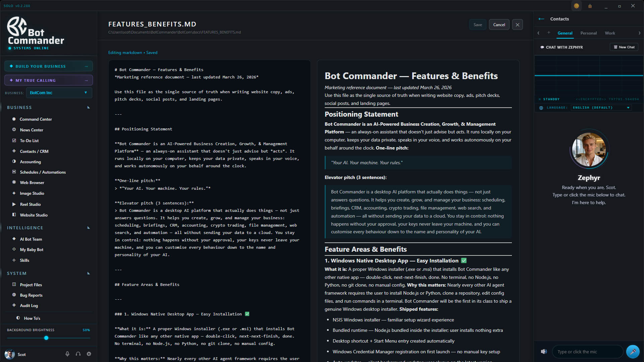Open Reel Studio play icon
The height and width of the screenshot is (362, 644).
pyautogui.click(x=14, y=204)
